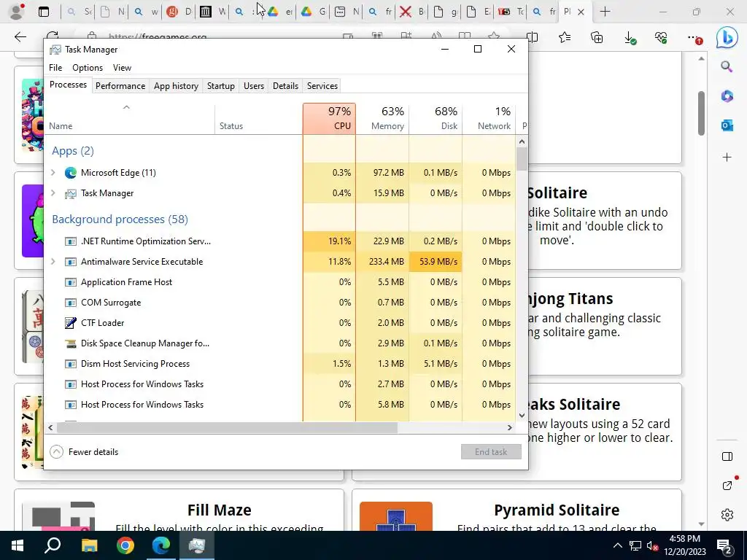Sort processes by CPU column
747x560 pixels.
coord(329,119)
